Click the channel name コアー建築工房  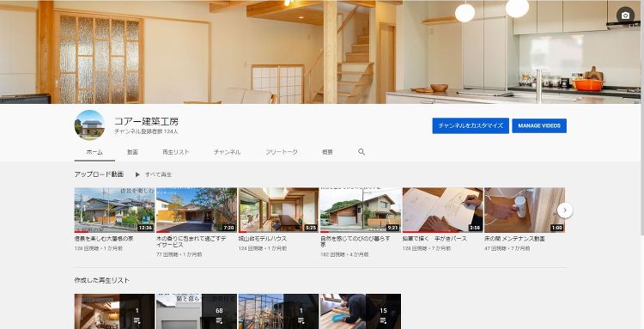(x=146, y=122)
